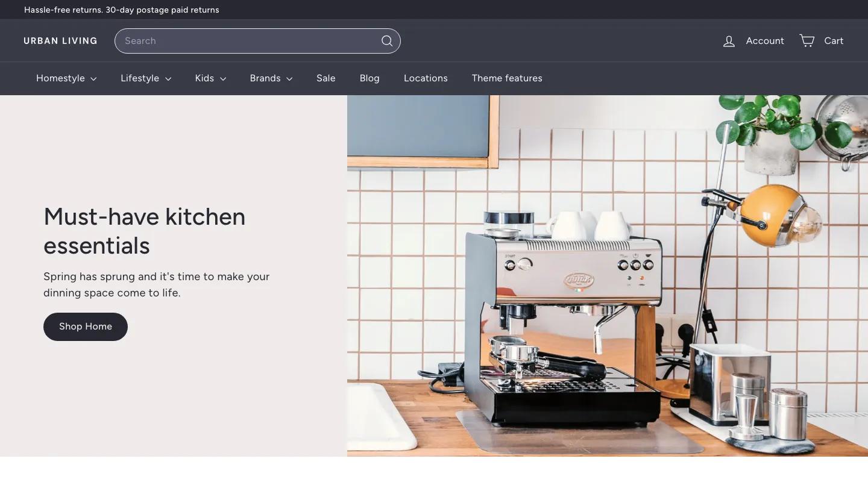Viewport: 868px width, 488px height.
Task: Click the search magnifier icon
Action: tap(387, 41)
